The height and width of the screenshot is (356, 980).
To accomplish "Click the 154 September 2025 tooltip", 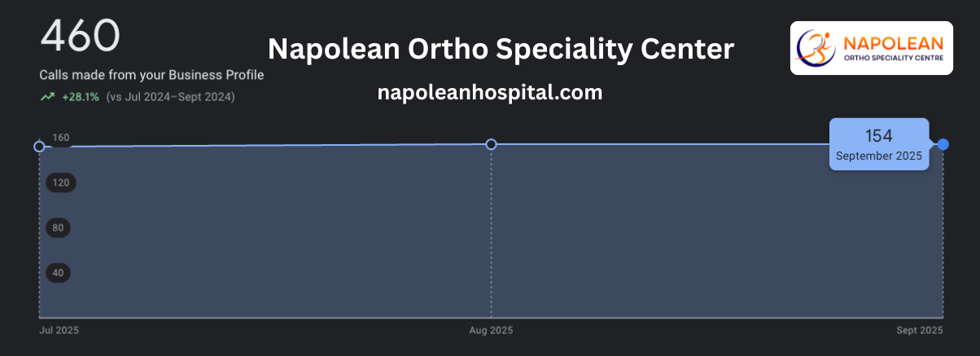I will (878, 144).
